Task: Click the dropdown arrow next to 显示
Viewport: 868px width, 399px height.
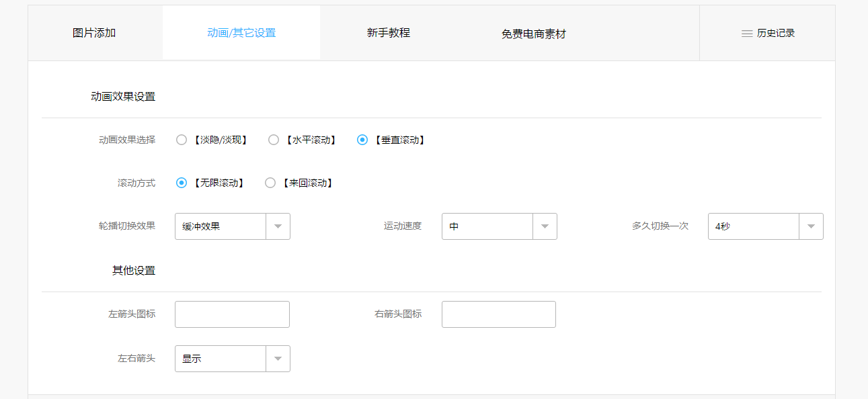Action: [x=278, y=358]
